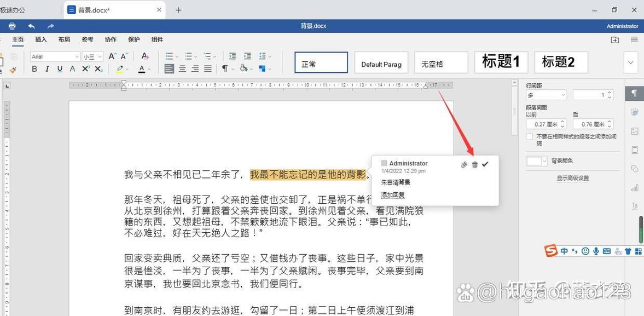Image resolution: width=644 pixels, height=316 pixels.
Task: Click the underline icon U
Action: coord(59,70)
